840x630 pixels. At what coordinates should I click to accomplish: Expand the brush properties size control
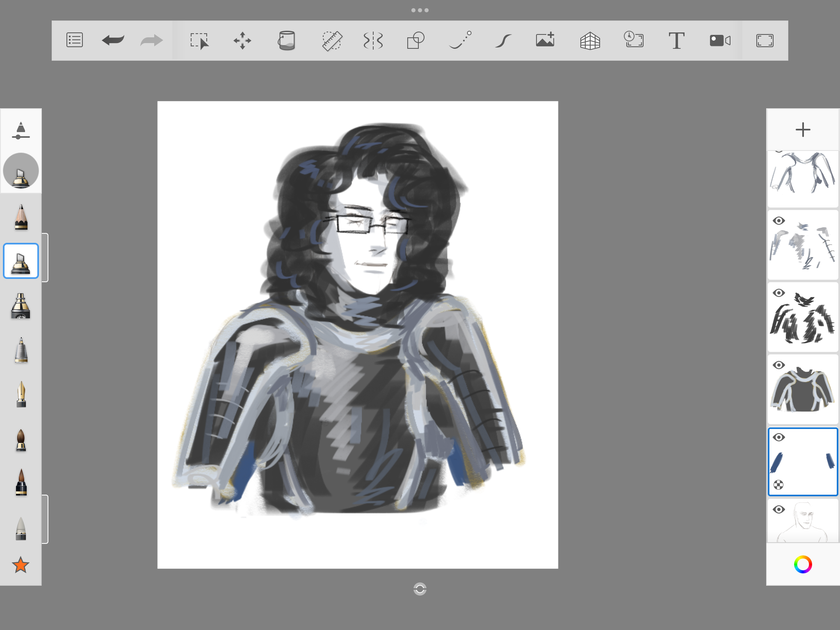21,131
